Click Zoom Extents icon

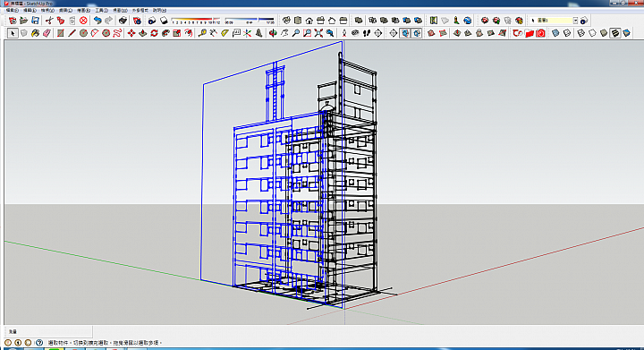(318, 33)
